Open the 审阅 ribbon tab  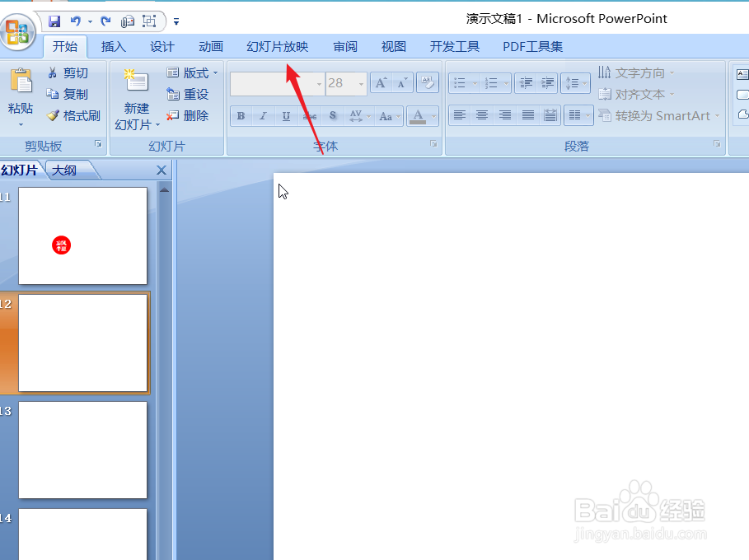pyautogui.click(x=345, y=47)
